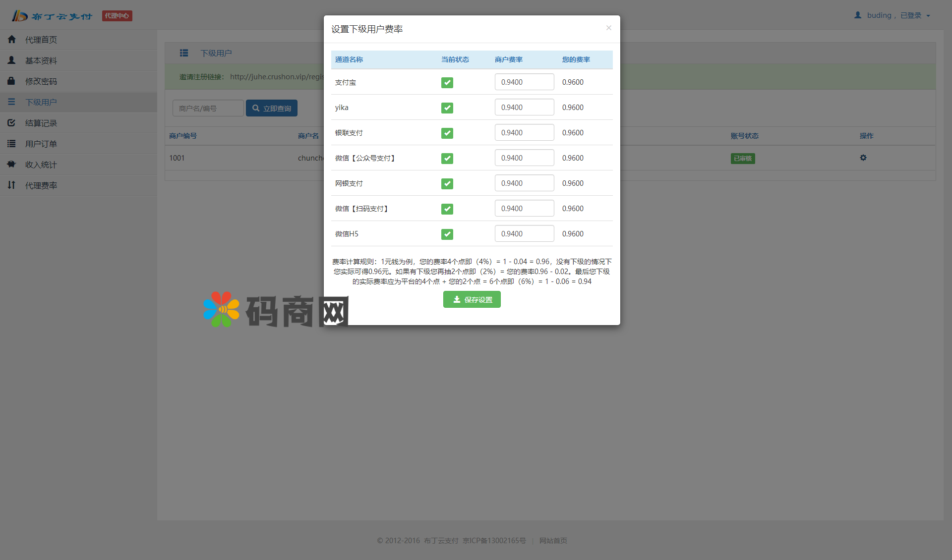
Task: Click the lock icon for 修改密码
Action: coord(12,81)
